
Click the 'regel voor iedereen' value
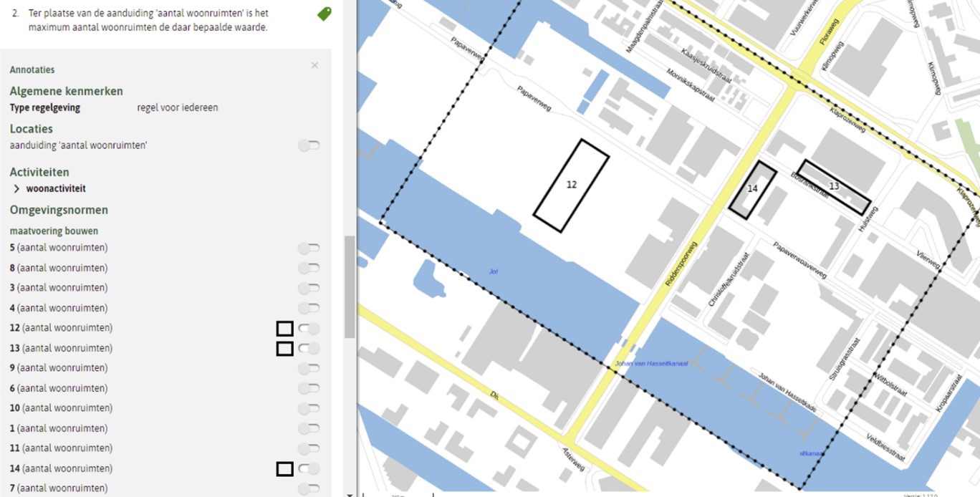point(178,107)
